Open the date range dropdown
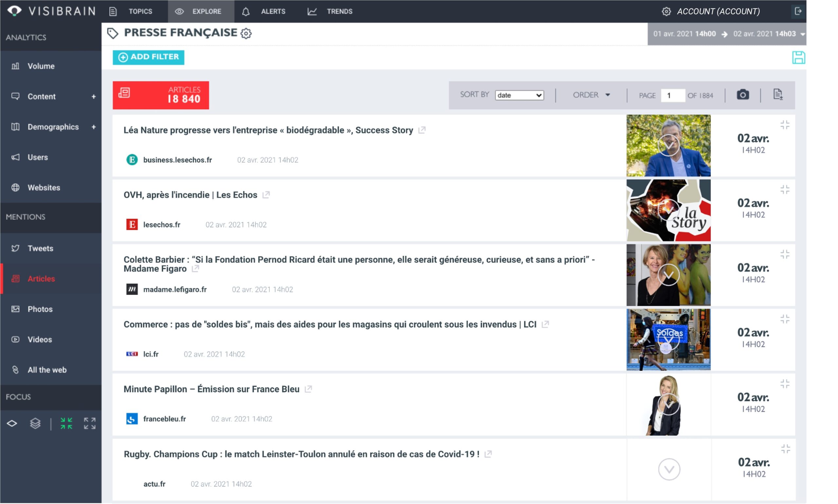The image size is (838, 504). click(x=726, y=34)
